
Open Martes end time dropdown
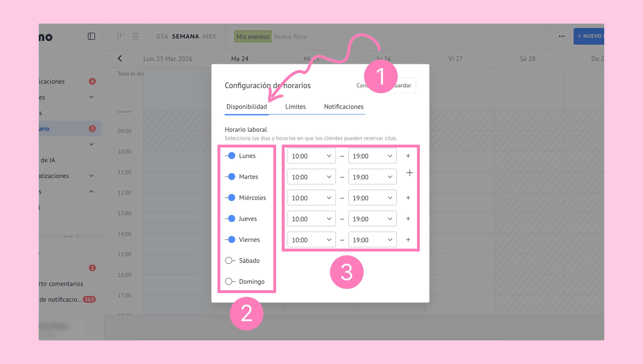372,177
